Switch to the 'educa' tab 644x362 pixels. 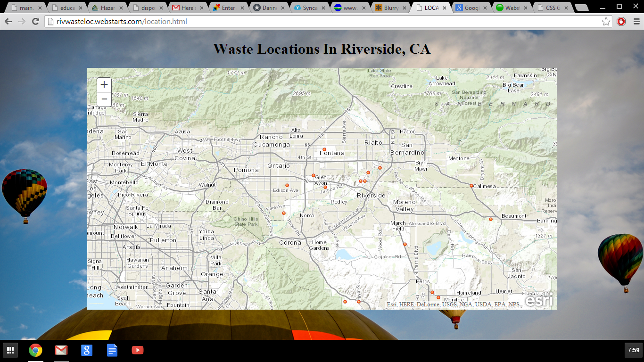click(67, 8)
